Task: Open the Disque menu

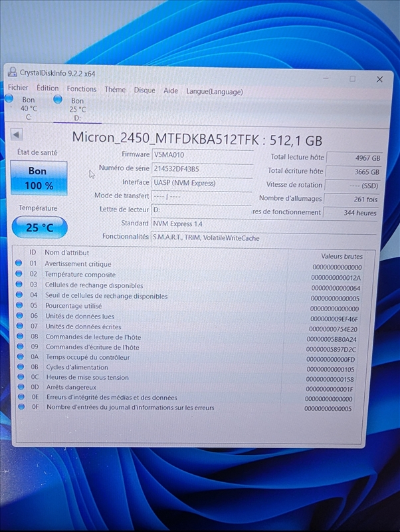Action: coord(144,90)
